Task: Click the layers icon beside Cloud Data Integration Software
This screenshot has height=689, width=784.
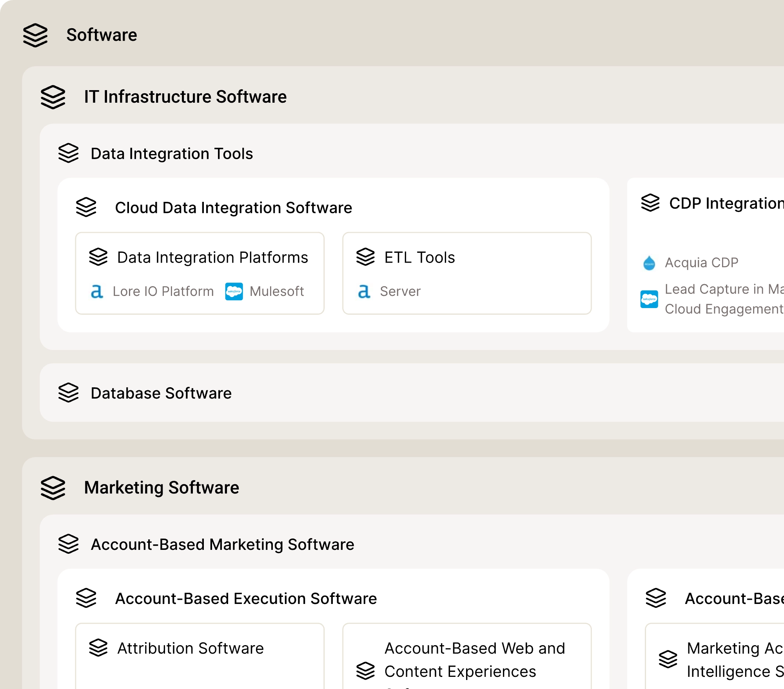Action: pos(87,208)
